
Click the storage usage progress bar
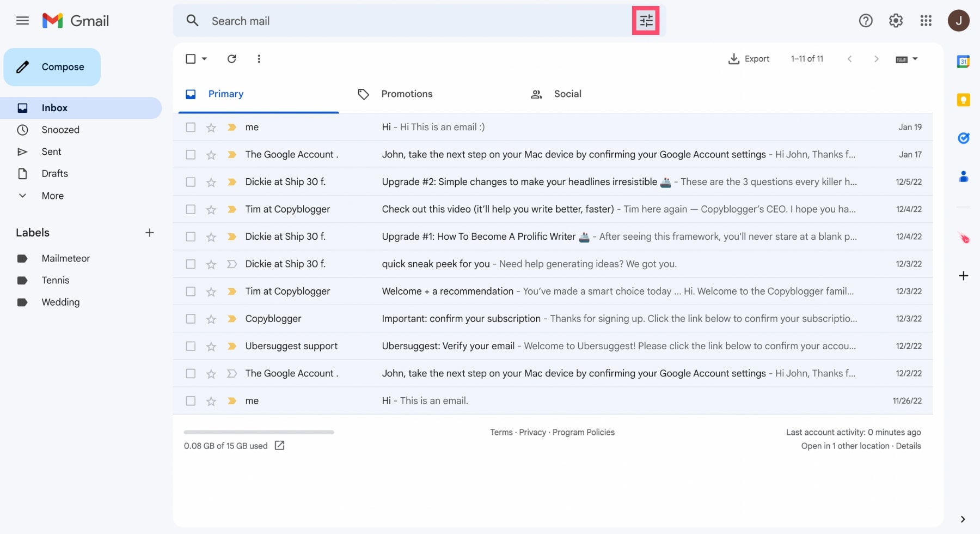(x=259, y=432)
